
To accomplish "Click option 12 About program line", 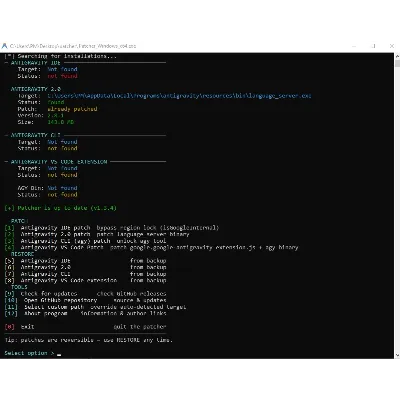I will [x=85, y=314].
